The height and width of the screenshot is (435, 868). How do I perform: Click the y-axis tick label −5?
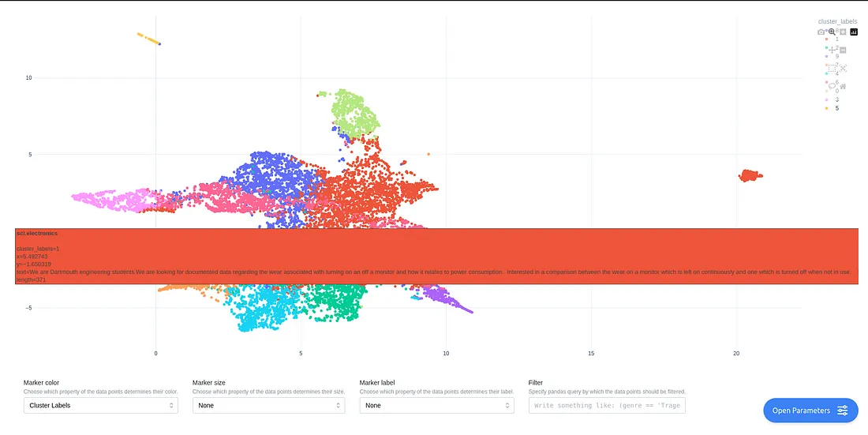pyautogui.click(x=28, y=308)
